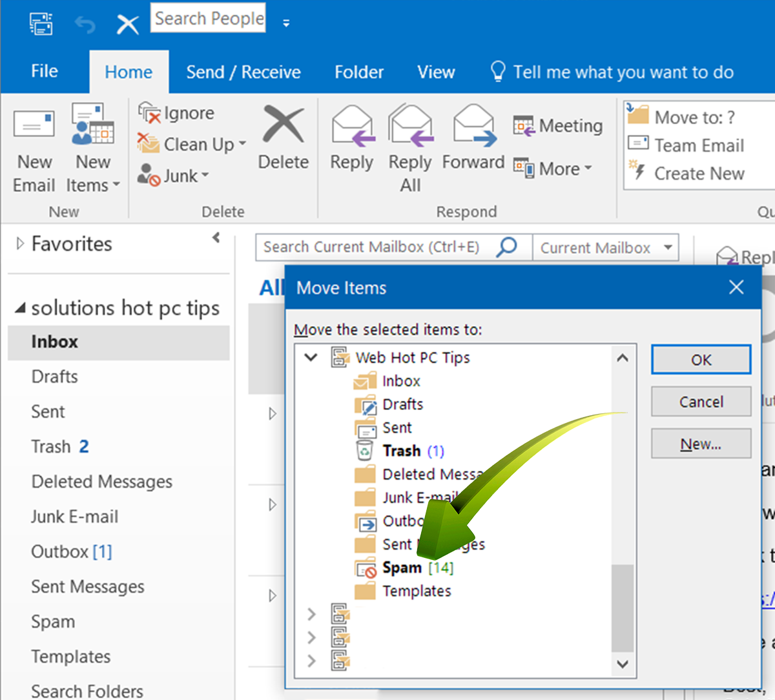This screenshot has width=775, height=700.
Task: Expand the second collapsed account in dialog
Action: coord(311,637)
